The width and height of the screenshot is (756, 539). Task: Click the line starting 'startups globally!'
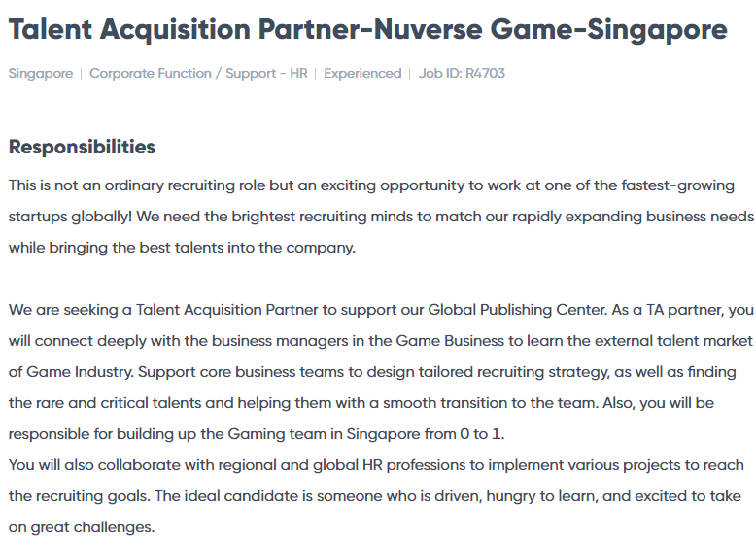[381, 217]
